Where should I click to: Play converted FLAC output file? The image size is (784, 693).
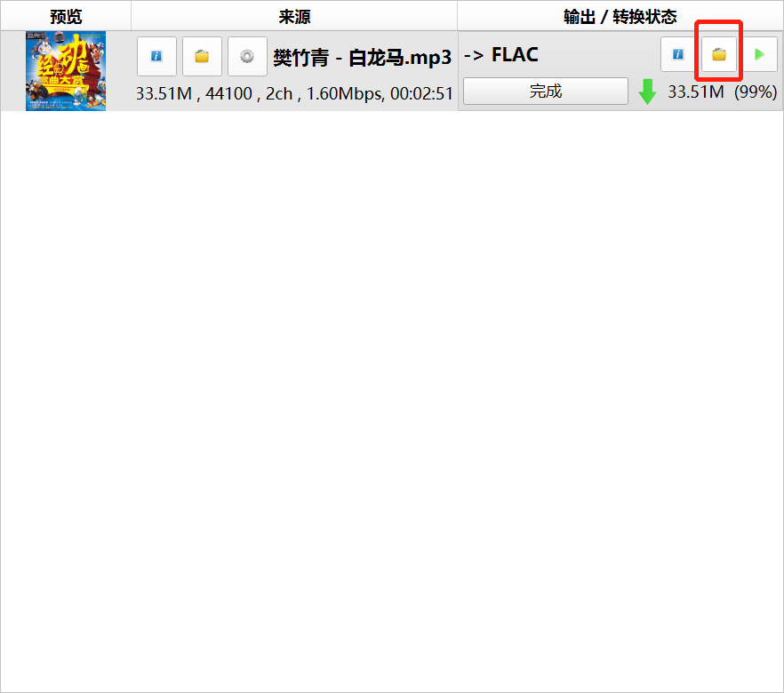click(x=759, y=54)
